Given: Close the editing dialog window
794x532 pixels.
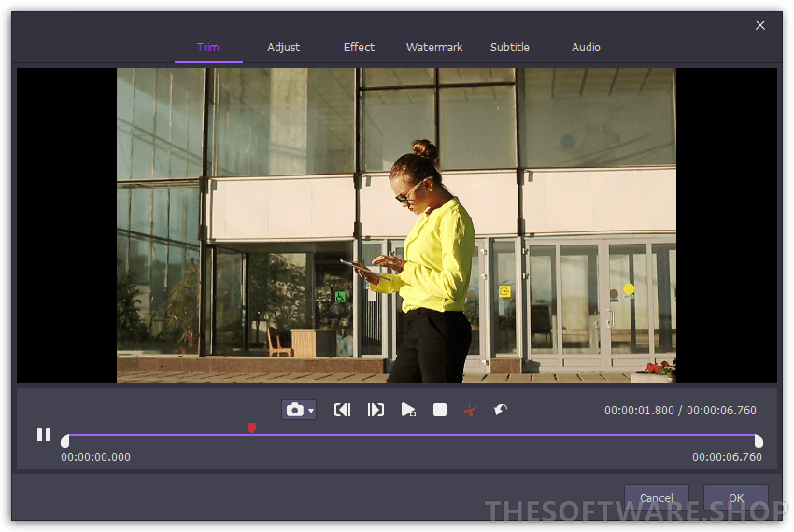Looking at the screenshot, I should coord(760,25).
